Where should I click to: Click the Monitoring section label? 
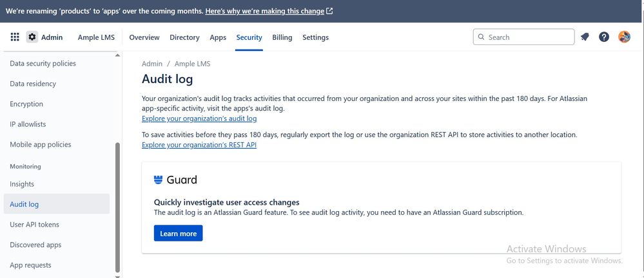[x=26, y=167]
